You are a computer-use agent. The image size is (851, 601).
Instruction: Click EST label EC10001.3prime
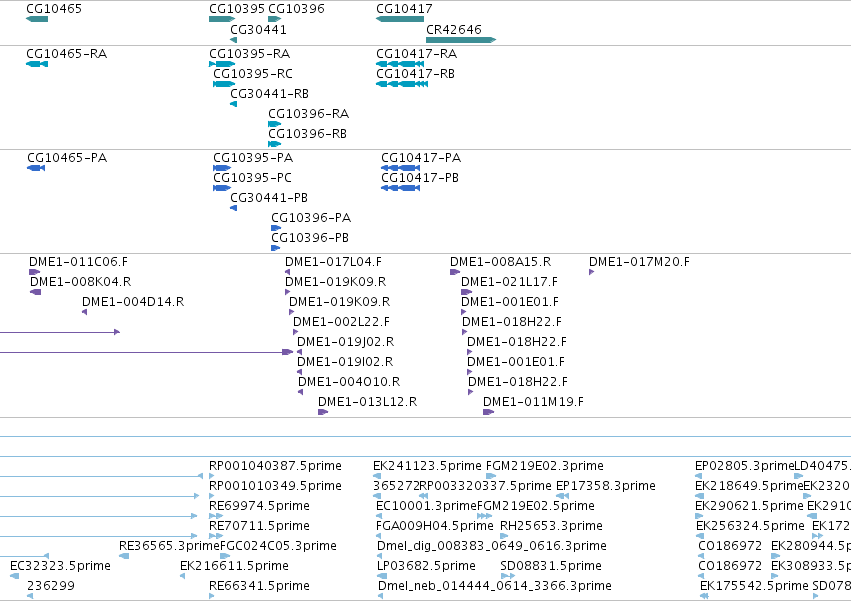[x=427, y=506]
